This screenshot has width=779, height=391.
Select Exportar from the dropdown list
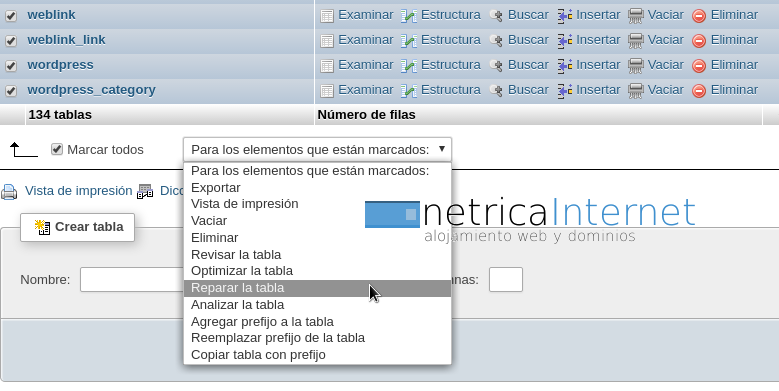tap(317, 187)
